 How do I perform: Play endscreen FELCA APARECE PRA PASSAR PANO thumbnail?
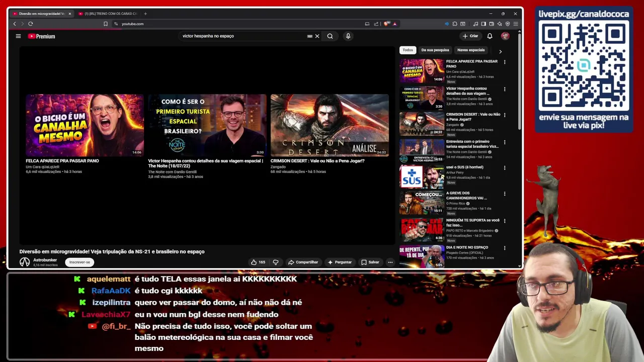pyautogui.click(x=85, y=125)
